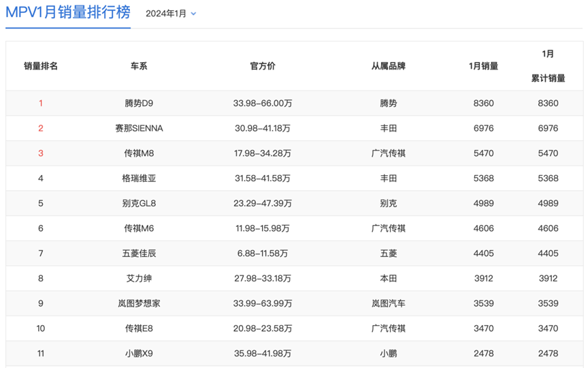Select price 11.98-15.98万 cell
588x368 pixels.
click(263, 228)
